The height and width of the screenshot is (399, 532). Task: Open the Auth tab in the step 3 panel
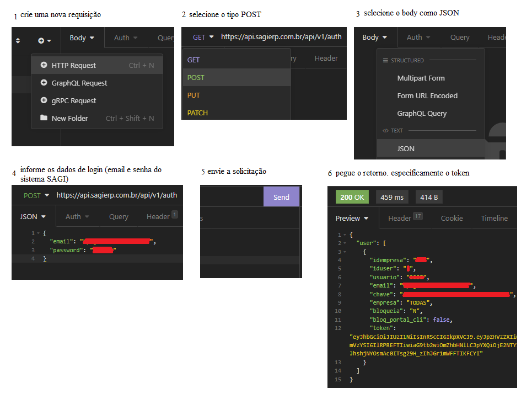418,38
